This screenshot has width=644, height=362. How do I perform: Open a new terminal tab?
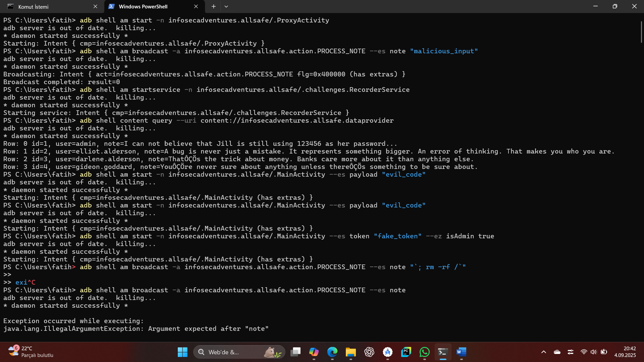213,6
